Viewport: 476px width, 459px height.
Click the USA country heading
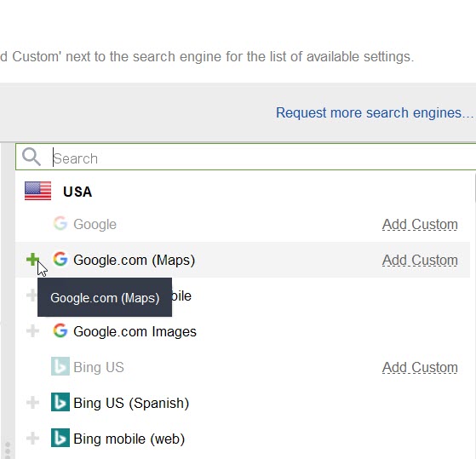77,192
